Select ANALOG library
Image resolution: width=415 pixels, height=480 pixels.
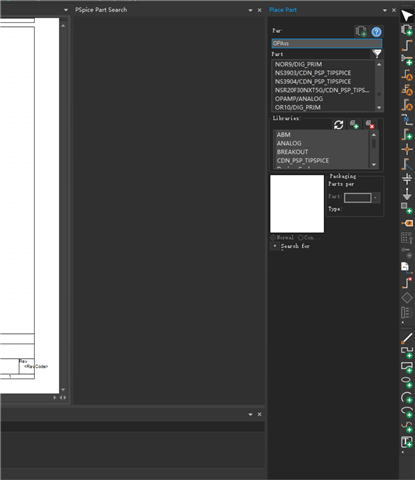[322, 143]
